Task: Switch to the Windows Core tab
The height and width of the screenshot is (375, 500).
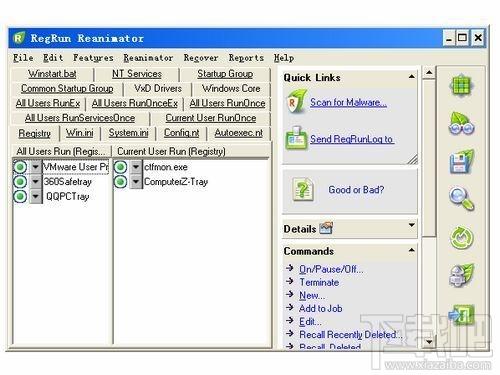Action: tap(231, 88)
